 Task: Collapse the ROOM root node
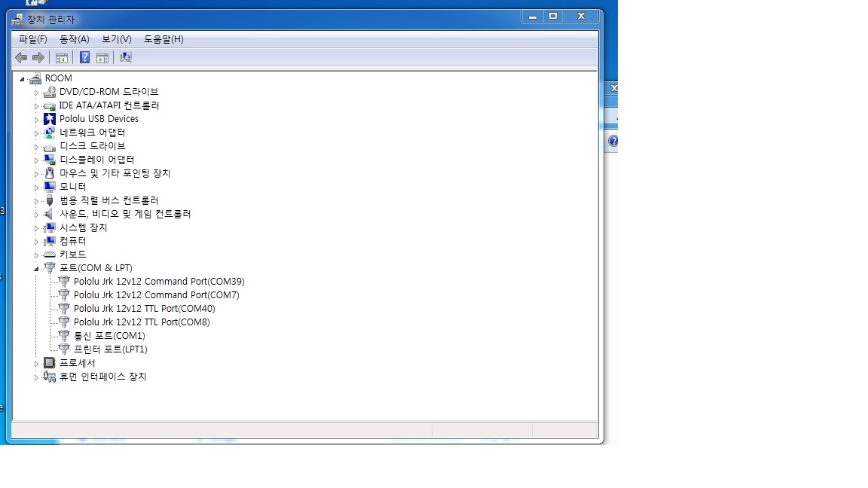click(22, 79)
